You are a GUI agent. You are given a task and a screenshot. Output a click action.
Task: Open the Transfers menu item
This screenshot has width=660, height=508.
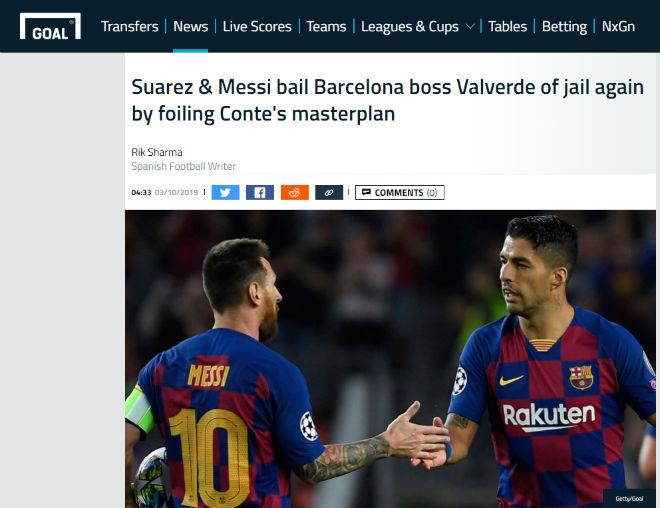click(x=130, y=27)
